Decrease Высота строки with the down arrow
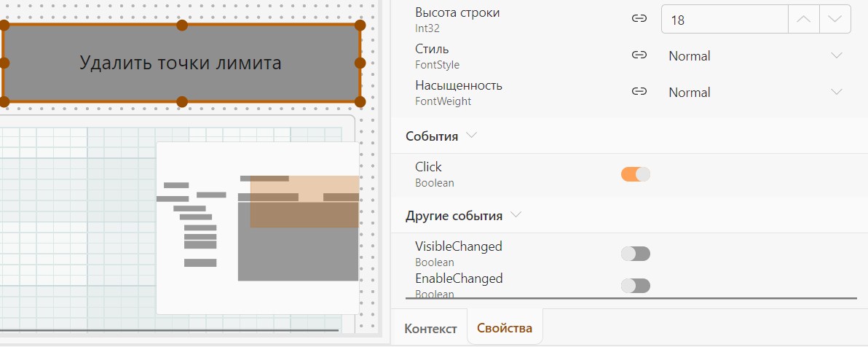Screen dimensions: 868x347 835,19
